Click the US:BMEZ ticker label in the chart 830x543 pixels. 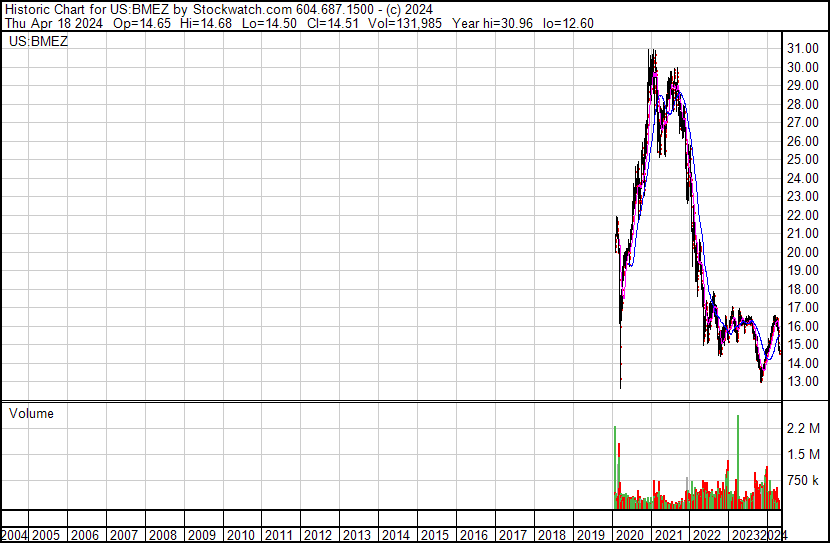(39, 42)
